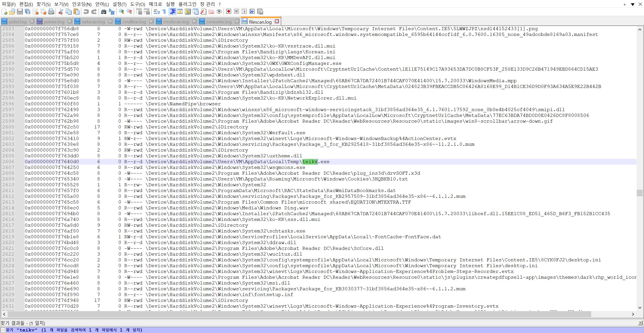
Task: Close the search results panel
Action: 640,323
